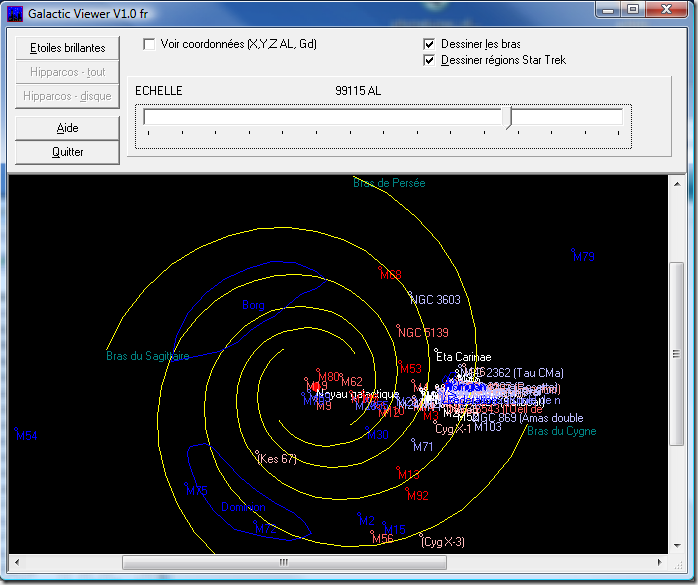Click the 99115 AL scale value
The width and height of the screenshot is (698, 585).
[358, 91]
